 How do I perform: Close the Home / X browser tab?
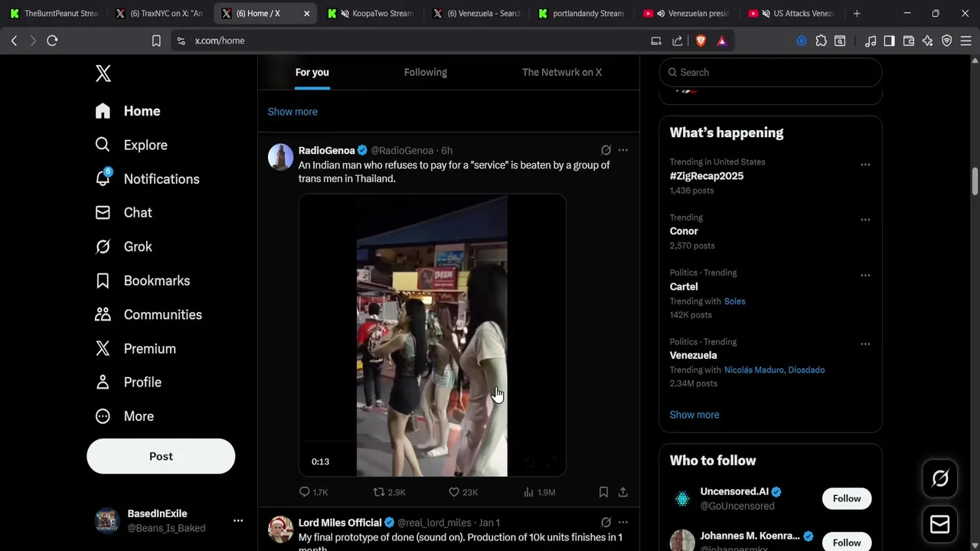[306, 14]
